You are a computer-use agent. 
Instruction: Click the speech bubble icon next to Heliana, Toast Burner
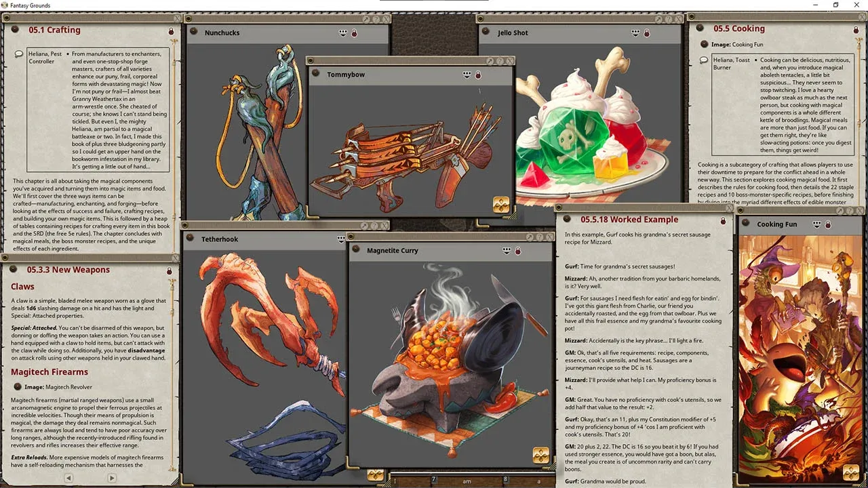tap(704, 60)
